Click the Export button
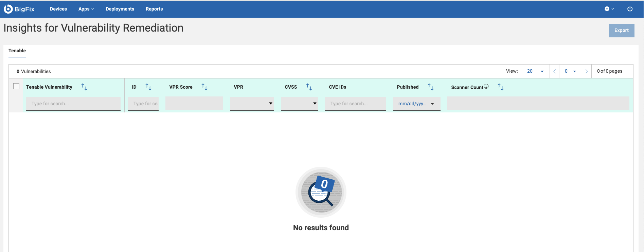Image resolution: width=644 pixels, height=252 pixels. pyautogui.click(x=621, y=31)
